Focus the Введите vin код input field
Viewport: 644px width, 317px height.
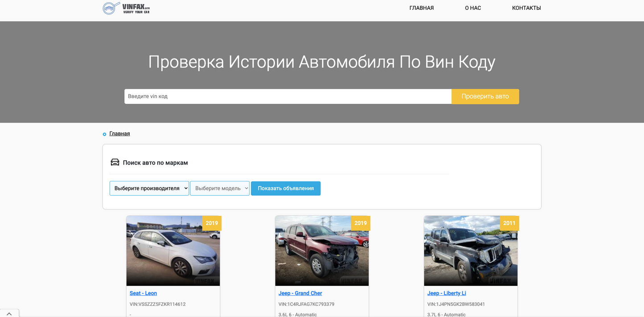tap(287, 96)
